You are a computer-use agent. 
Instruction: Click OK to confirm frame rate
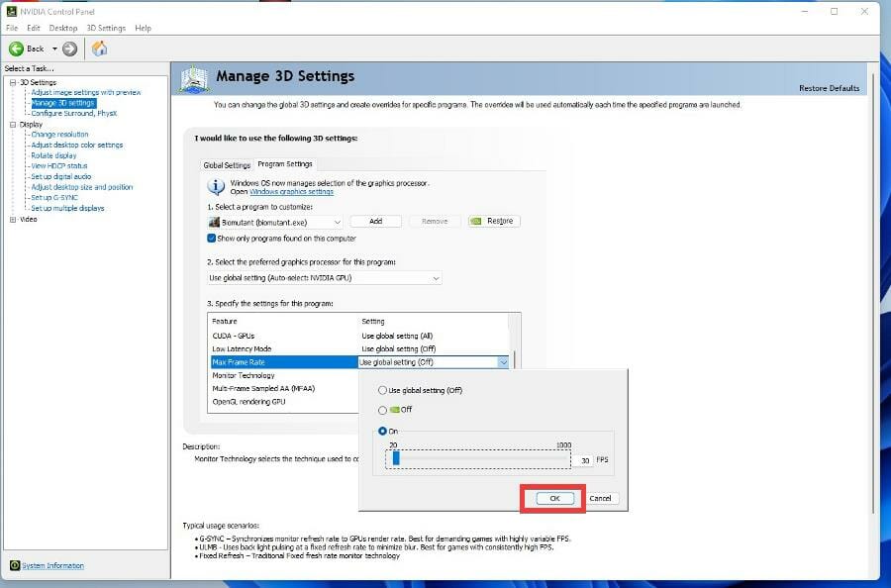[x=554, y=498]
